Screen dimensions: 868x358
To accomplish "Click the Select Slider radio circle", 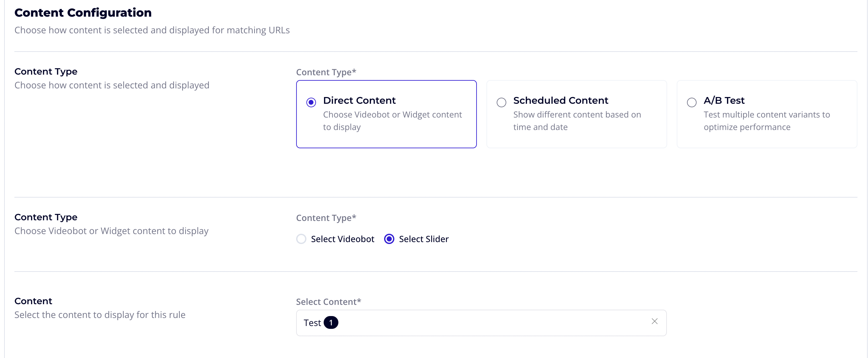I will pyautogui.click(x=389, y=239).
